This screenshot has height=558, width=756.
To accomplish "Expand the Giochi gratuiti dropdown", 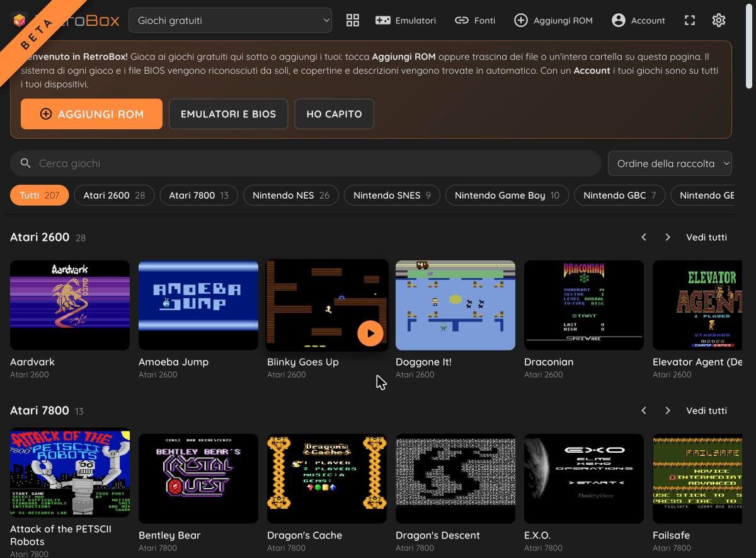I will [x=230, y=20].
